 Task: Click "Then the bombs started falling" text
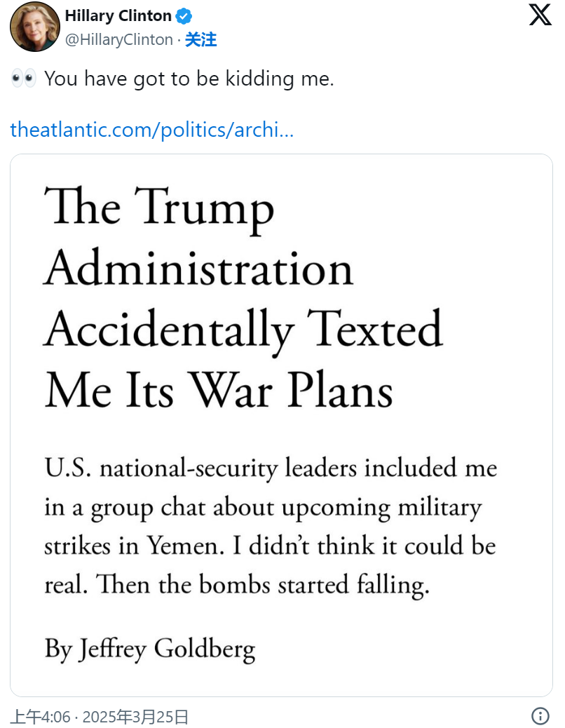(x=263, y=585)
